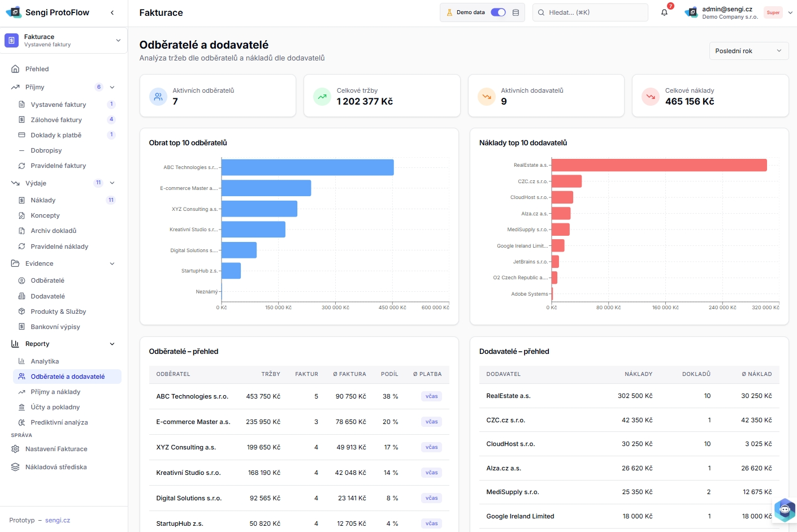The width and height of the screenshot is (797, 532).
Task: Click the notification bell icon
Action: (664, 12)
